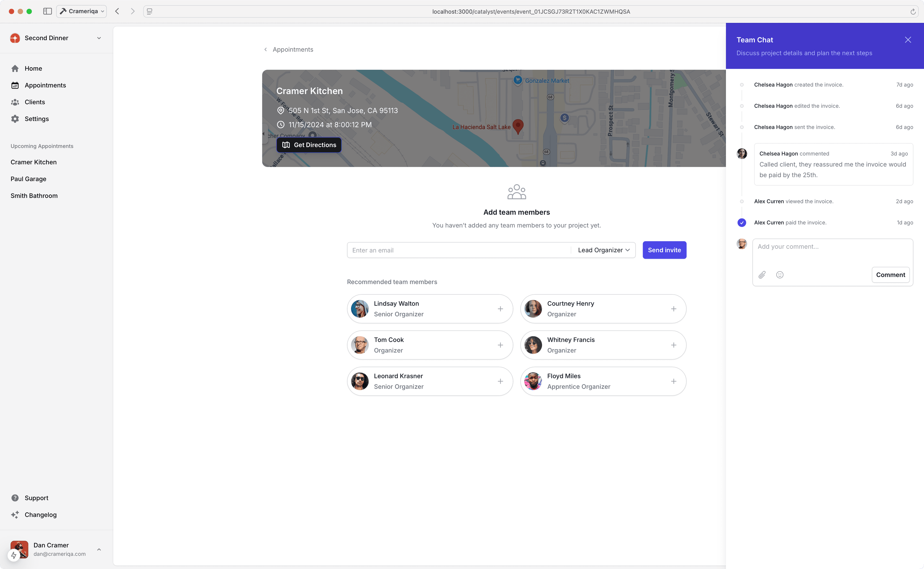
Task: Toggle the browser sidebar icon
Action: 47,11
